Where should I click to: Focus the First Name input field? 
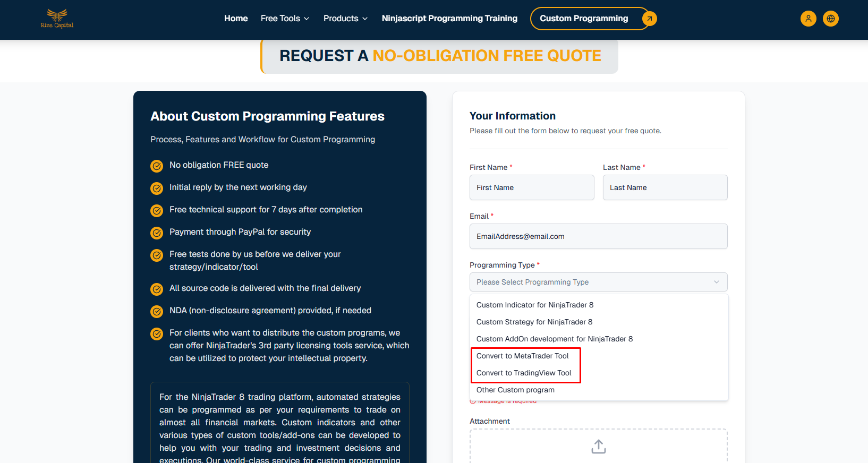coord(532,187)
